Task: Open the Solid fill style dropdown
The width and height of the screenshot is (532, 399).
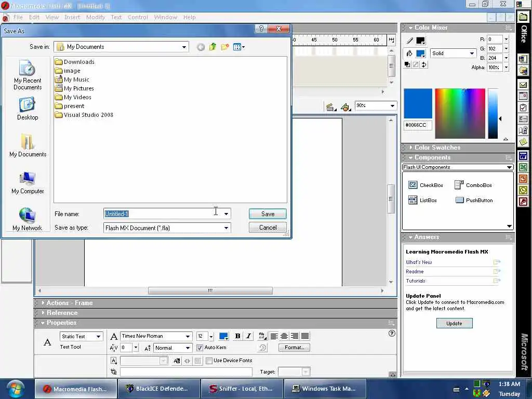Action: [472, 54]
